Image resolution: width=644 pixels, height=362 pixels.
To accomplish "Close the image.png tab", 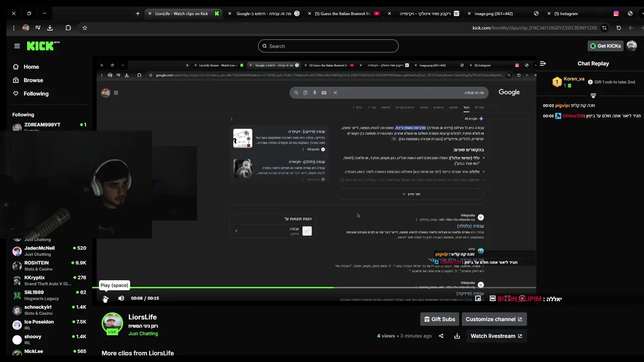I will [x=469, y=14].
